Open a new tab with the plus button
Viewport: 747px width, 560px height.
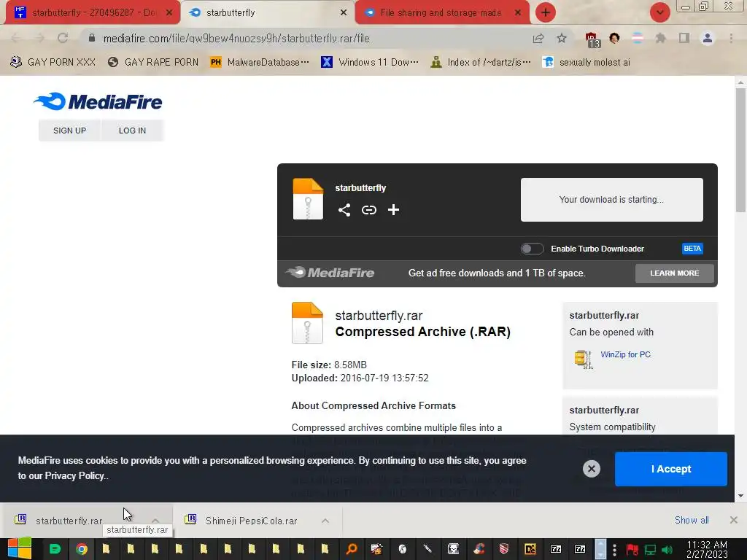pyautogui.click(x=546, y=12)
